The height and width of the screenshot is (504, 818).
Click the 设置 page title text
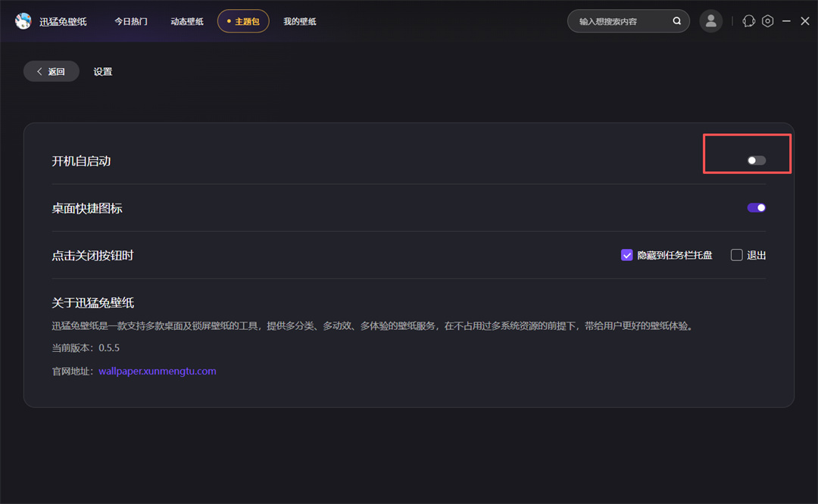(103, 71)
